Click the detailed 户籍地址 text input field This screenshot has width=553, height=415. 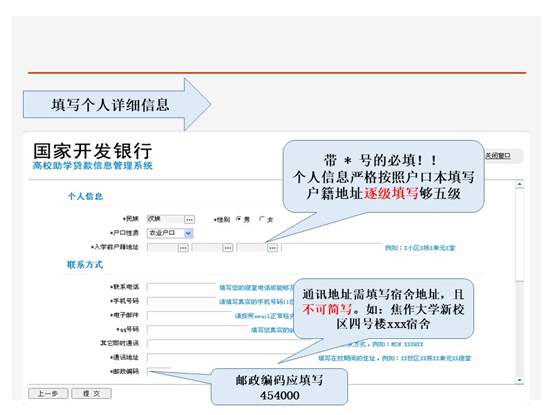(x=331, y=248)
